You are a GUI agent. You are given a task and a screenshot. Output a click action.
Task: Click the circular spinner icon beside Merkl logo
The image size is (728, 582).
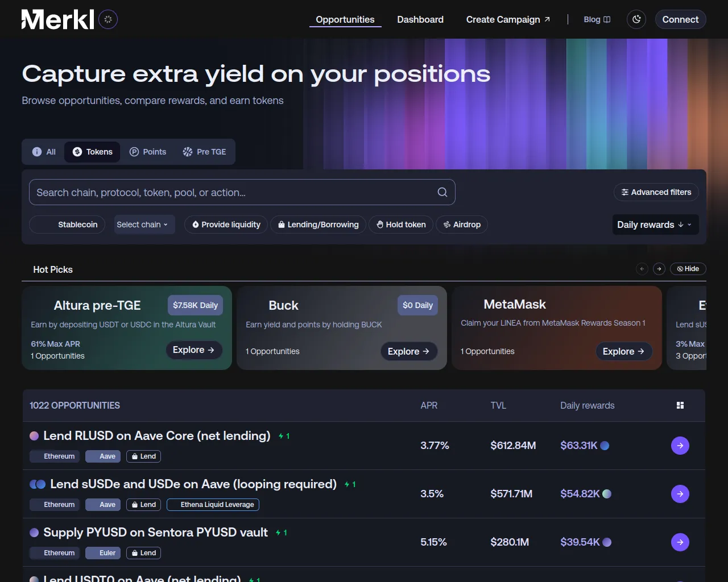point(108,19)
